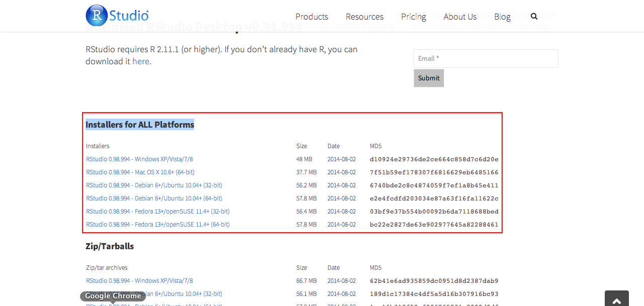Image resolution: width=644 pixels, height=306 pixels.
Task: Click MD5 hash 189d1c17384c4df5a5d16b307916bc93
Action: pyautogui.click(x=434, y=294)
